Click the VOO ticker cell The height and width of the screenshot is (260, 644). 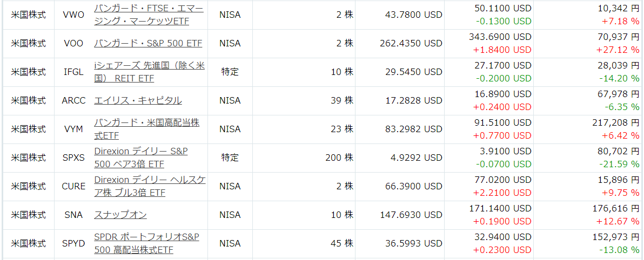(x=74, y=43)
